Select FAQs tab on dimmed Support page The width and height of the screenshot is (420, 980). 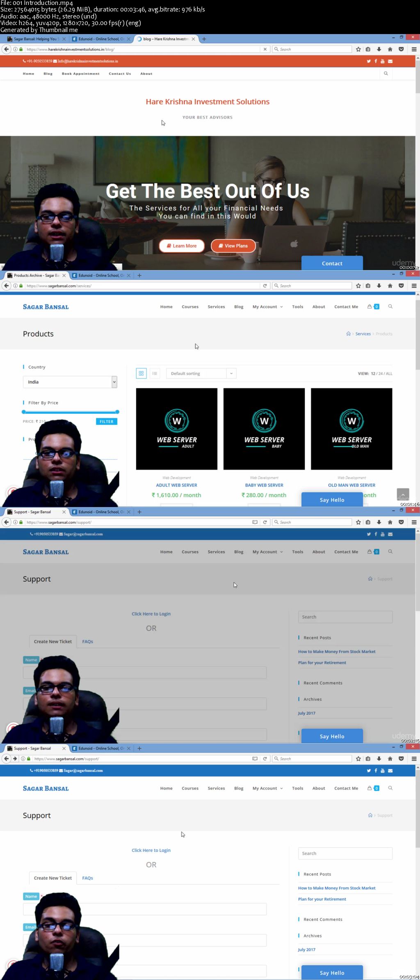(x=87, y=641)
